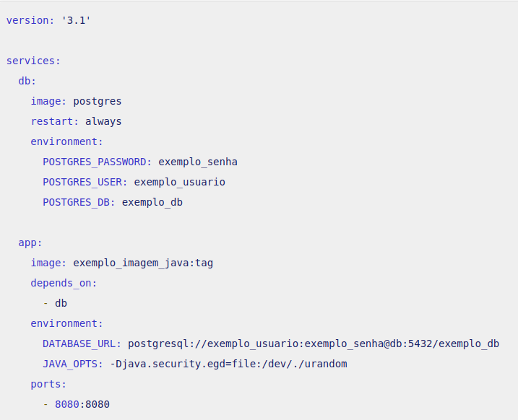Click the POSTGRES_USER variable name

coord(82,182)
